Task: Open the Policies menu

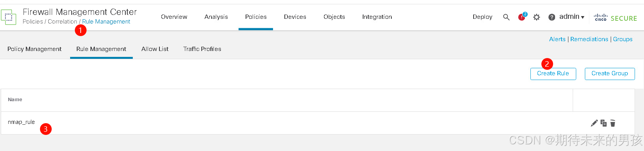Action: 256,17
